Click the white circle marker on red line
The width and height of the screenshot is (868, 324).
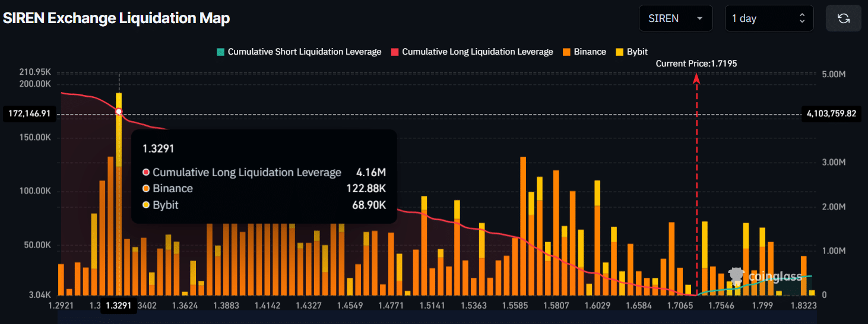tap(119, 112)
